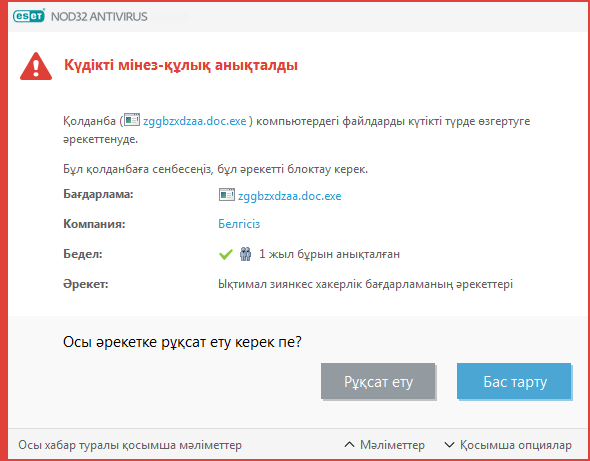Click the NOD32 ANTIVIRUS title text
The height and width of the screenshot is (461, 590).
99,17
